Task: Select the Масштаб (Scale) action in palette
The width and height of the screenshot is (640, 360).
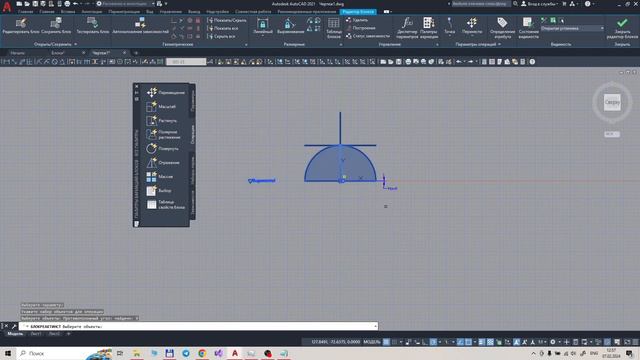Action: tap(161, 107)
